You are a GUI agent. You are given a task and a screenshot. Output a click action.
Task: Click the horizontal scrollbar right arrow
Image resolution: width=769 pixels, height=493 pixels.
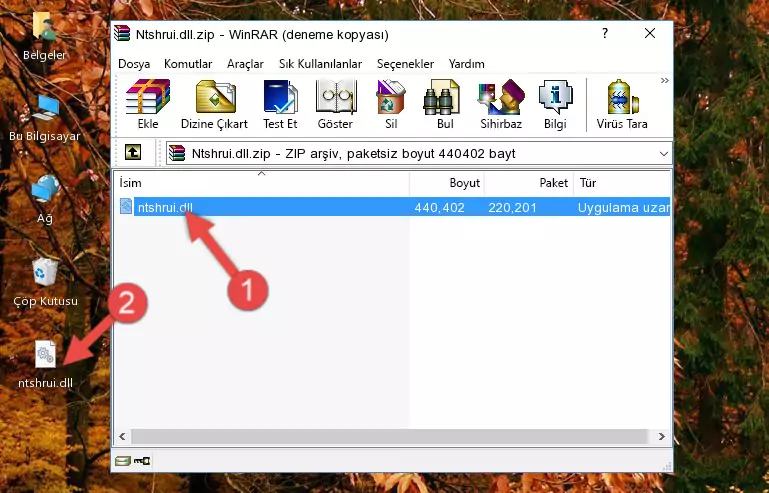point(662,436)
